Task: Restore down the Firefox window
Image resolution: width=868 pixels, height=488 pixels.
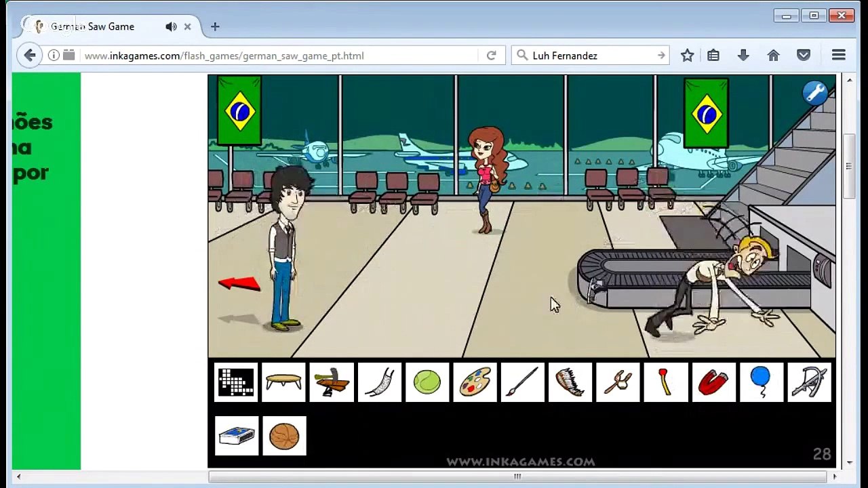Action: (814, 16)
